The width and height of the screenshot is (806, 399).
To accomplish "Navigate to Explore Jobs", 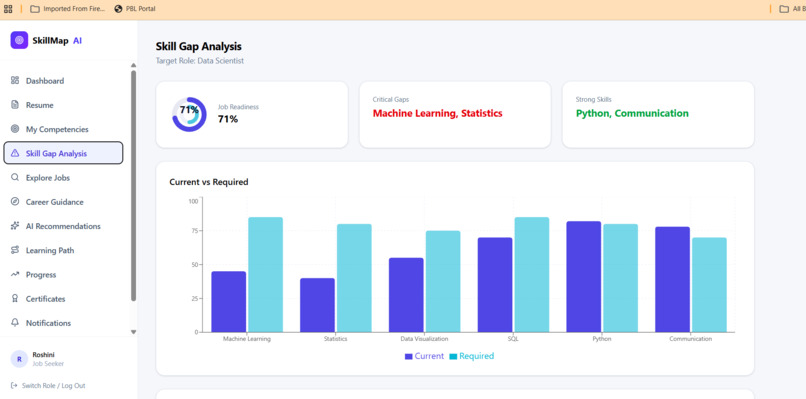I will click(x=63, y=177).
